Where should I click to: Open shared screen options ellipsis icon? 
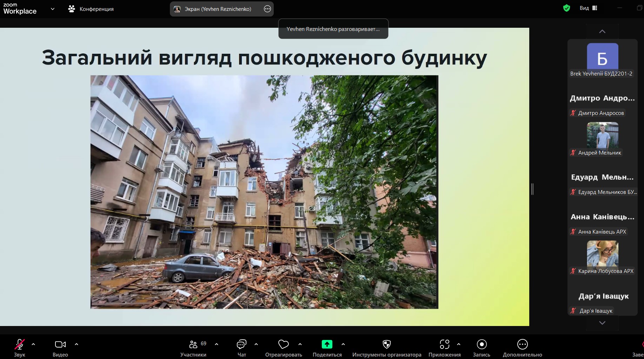click(x=267, y=9)
